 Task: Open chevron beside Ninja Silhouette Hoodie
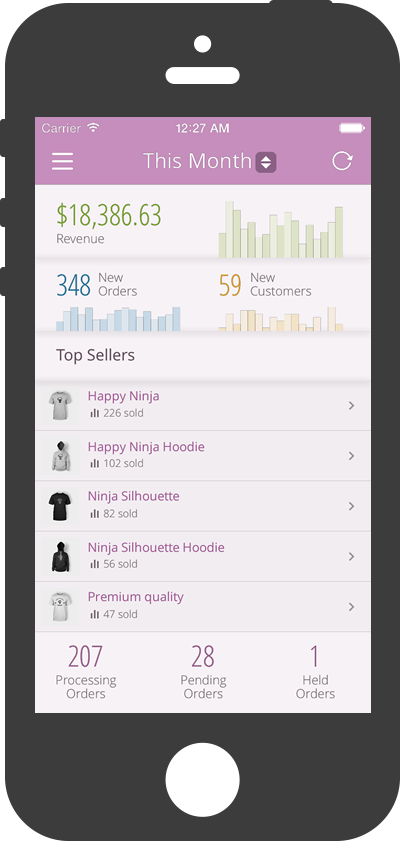click(352, 557)
